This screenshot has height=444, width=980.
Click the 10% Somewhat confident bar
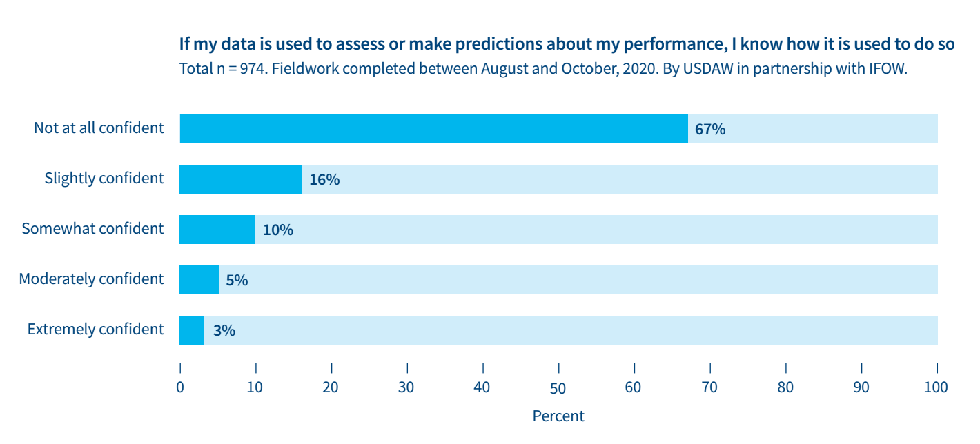tap(217, 230)
